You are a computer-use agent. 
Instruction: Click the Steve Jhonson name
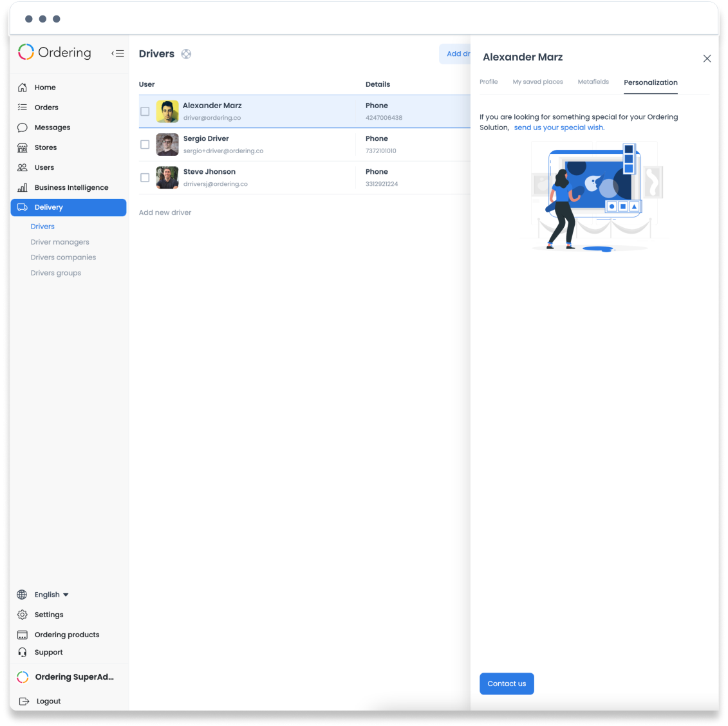209,172
